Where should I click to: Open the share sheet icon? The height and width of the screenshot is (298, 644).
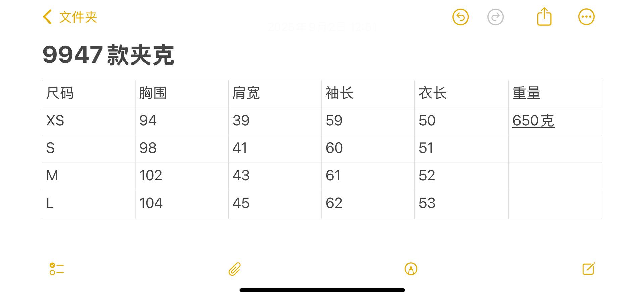click(544, 17)
